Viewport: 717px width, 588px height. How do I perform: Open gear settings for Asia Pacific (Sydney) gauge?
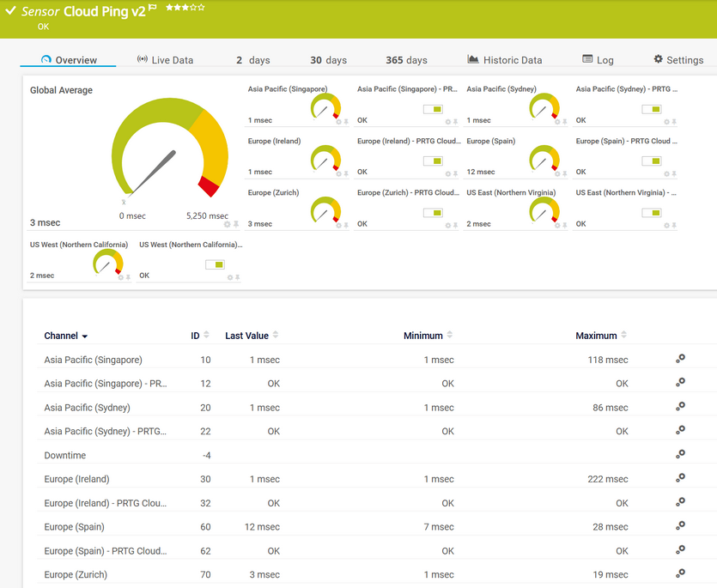pyautogui.click(x=557, y=122)
